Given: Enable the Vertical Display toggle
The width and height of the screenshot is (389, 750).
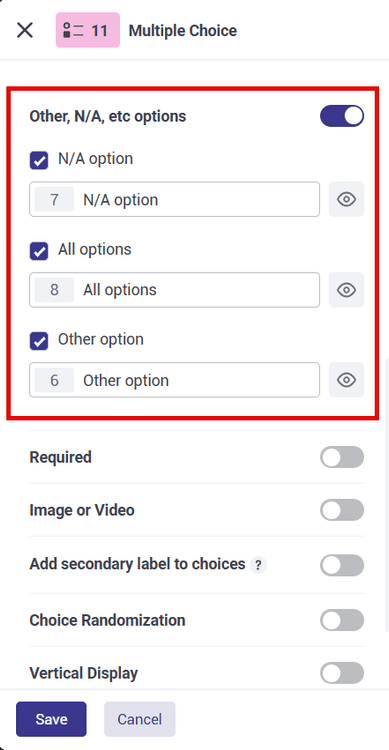Looking at the screenshot, I should point(342,673).
